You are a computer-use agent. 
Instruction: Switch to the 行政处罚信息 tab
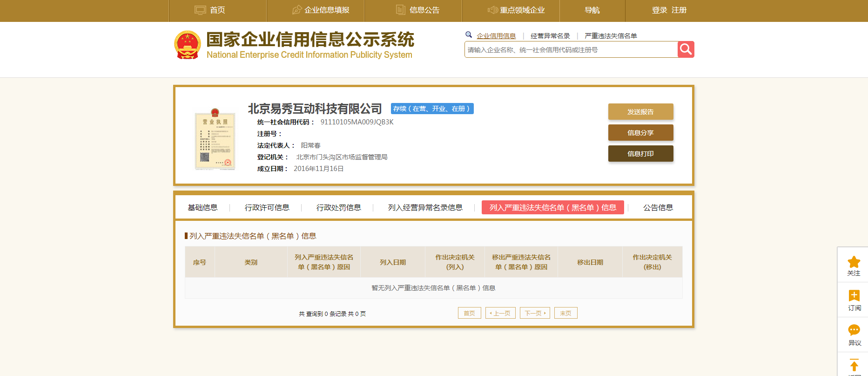click(338, 208)
